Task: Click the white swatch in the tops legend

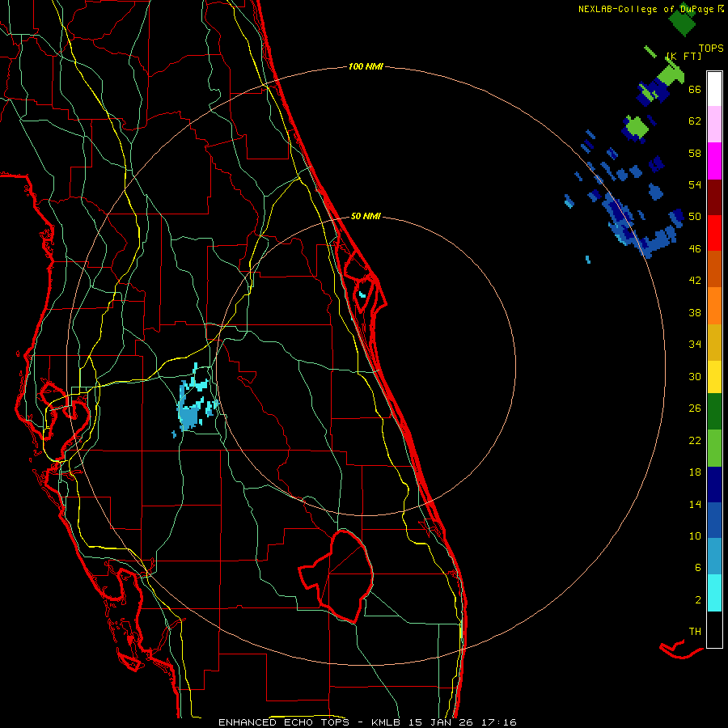Action: [714, 89]
